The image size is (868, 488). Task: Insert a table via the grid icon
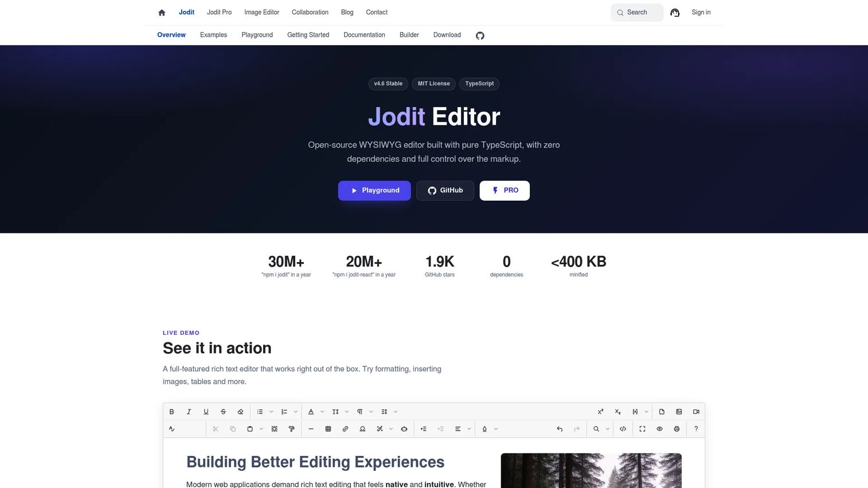pyautogui.click(x=328, y=429)
